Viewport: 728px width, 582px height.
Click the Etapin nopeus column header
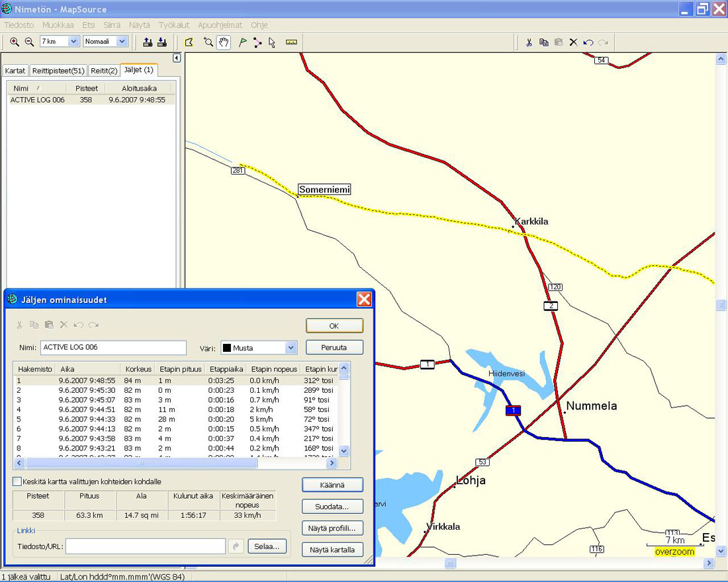(x=274, y=369)
